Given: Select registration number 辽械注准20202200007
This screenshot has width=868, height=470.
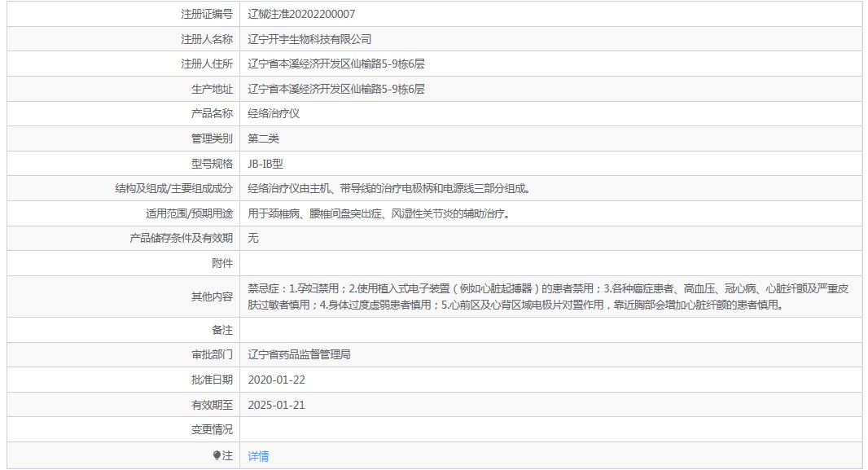Looking at the screenshot, I should click(x=302, y=14).
